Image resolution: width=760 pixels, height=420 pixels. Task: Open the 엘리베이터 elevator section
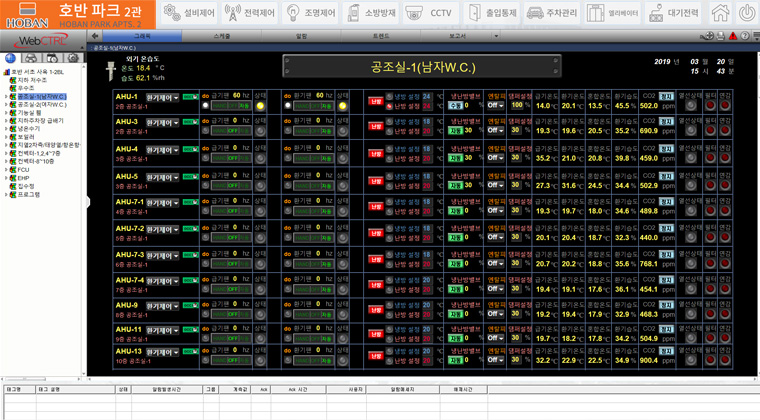[613, 13]
